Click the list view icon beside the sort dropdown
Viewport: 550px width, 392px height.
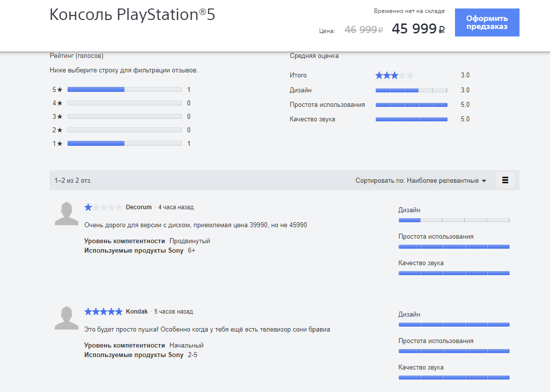point(505,180)
